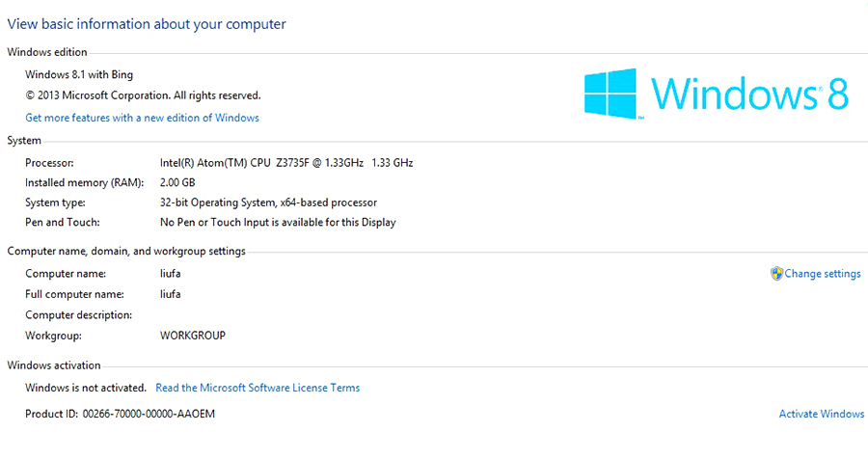Screen dimensions: 868x459
Task: Click the Windows 8 logo
Action: [716, 94]
